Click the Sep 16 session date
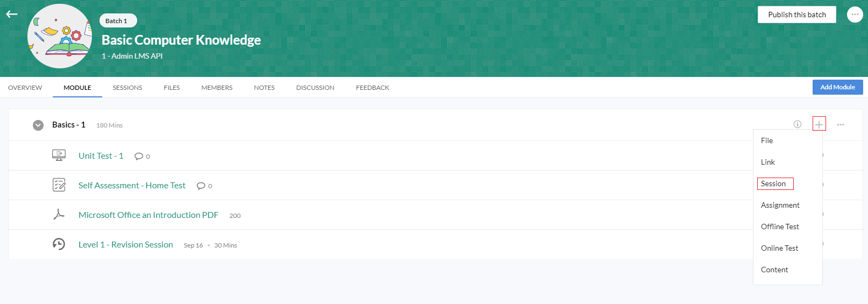Viewport: 868px width, 304px height. click(193, 245)
